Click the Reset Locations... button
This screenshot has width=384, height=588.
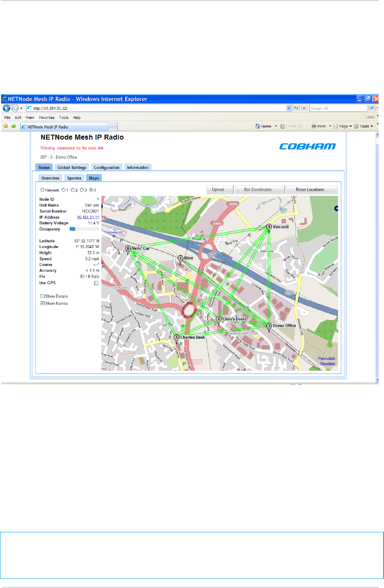(312, 189)
